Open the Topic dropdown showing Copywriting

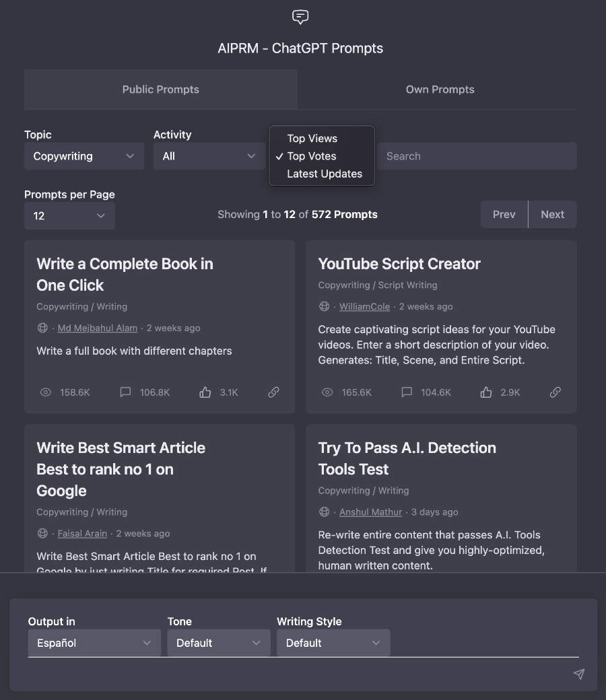click(84, 156)
